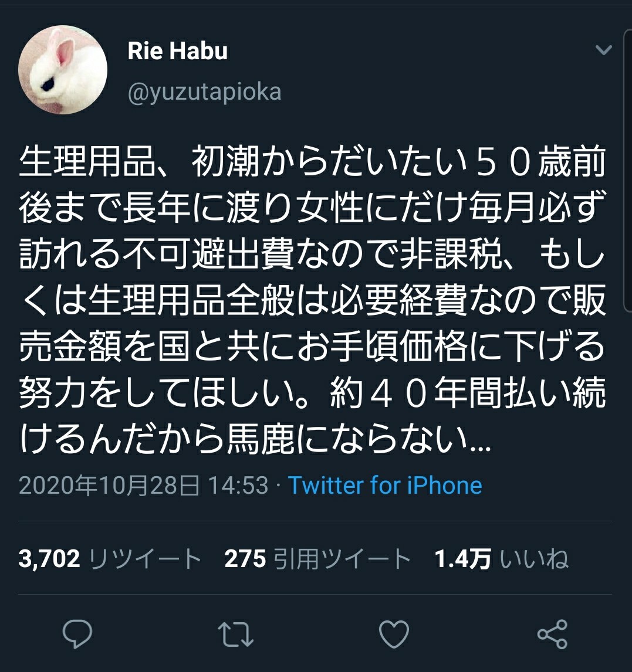The height and width of the screenshot is (672, 632).
Task: Click the 2020年10月28日 14:53 timestamp
Action: tap(144, 486)
